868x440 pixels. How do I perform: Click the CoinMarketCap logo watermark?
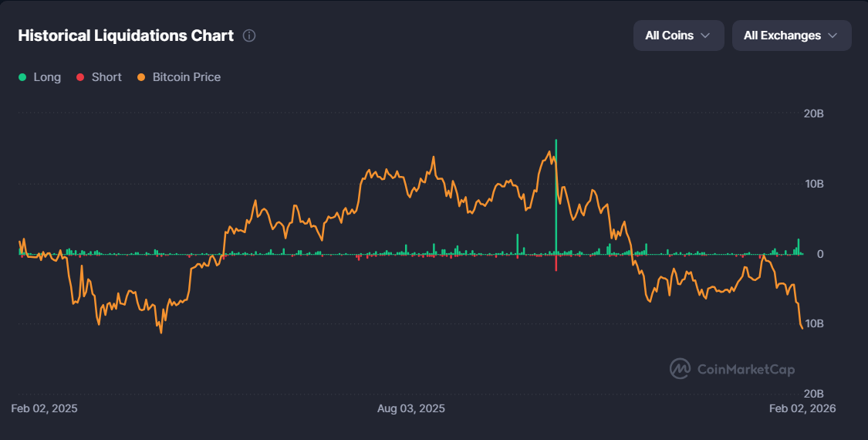click(680, 369)
